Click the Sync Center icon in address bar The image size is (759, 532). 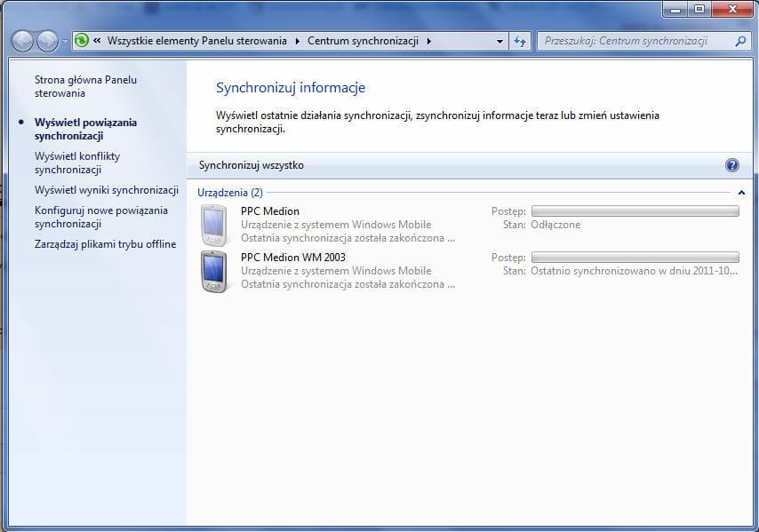pos(82,40)
